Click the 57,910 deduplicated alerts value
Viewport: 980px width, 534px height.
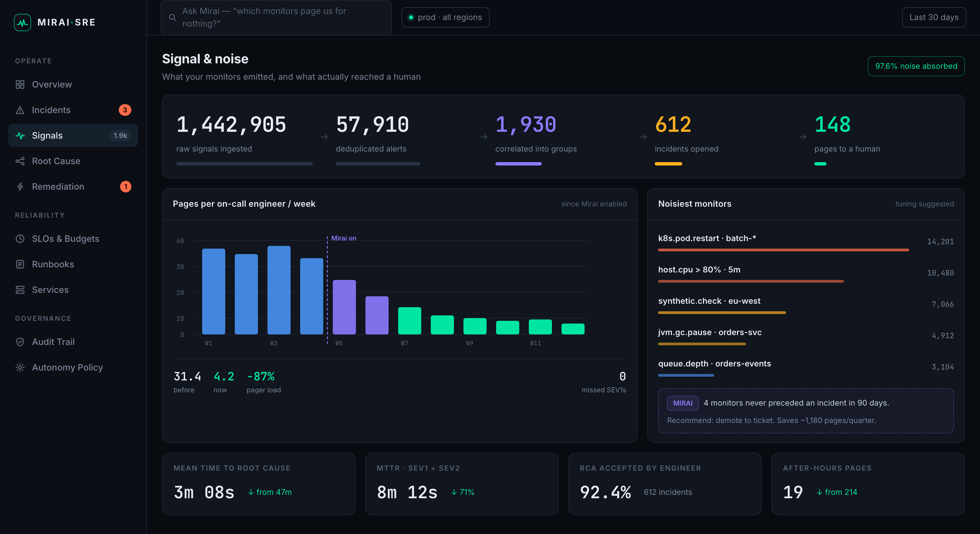coord(372,125)
